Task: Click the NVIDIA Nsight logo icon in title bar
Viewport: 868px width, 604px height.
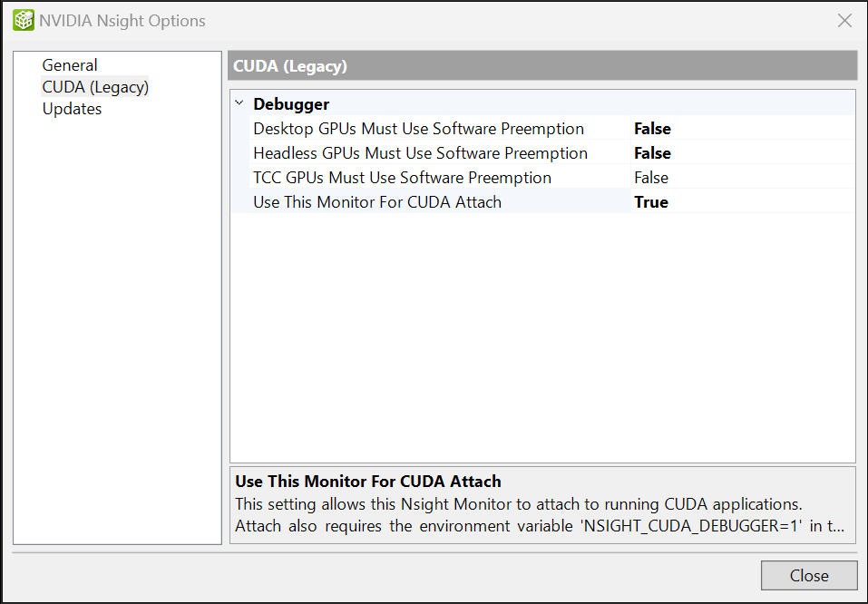Action: 24,21
